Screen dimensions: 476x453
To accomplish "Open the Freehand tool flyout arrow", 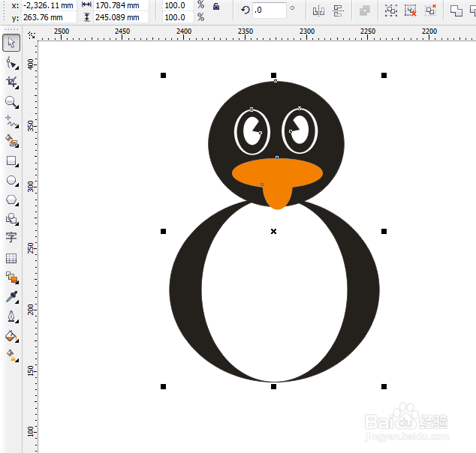I will click(17, 127).
